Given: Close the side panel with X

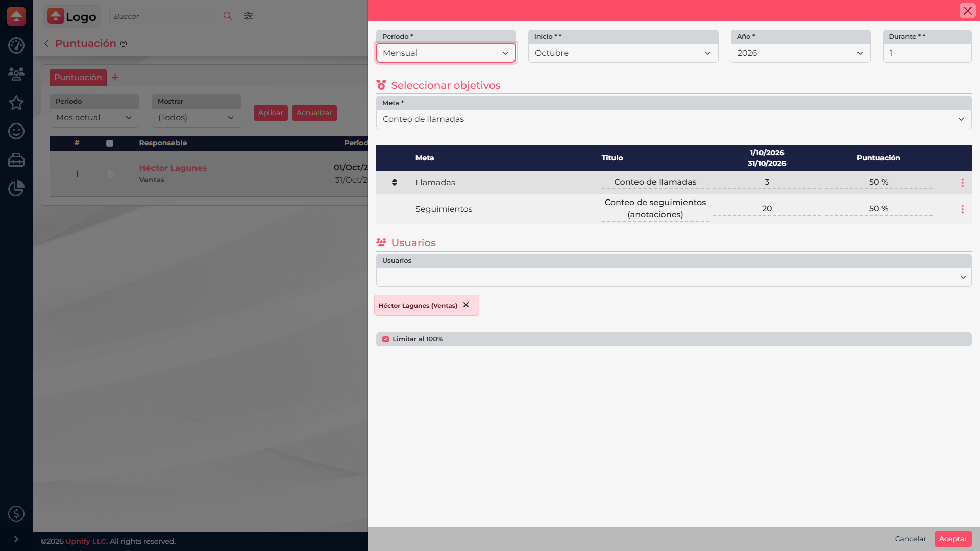Looking at the screenshot, I should 967,11.
